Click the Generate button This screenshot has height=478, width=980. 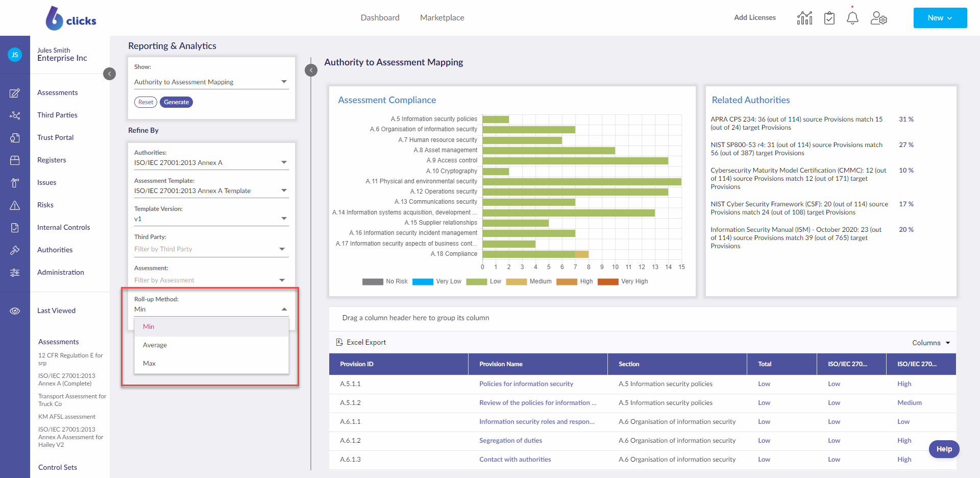pyautogui.click(x=177, y=102)
